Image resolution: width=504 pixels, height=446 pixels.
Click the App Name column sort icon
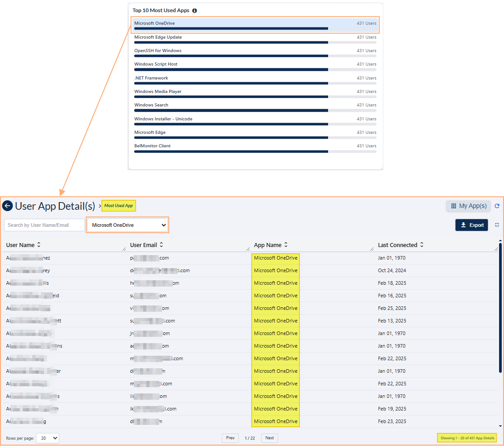point(285,245)
